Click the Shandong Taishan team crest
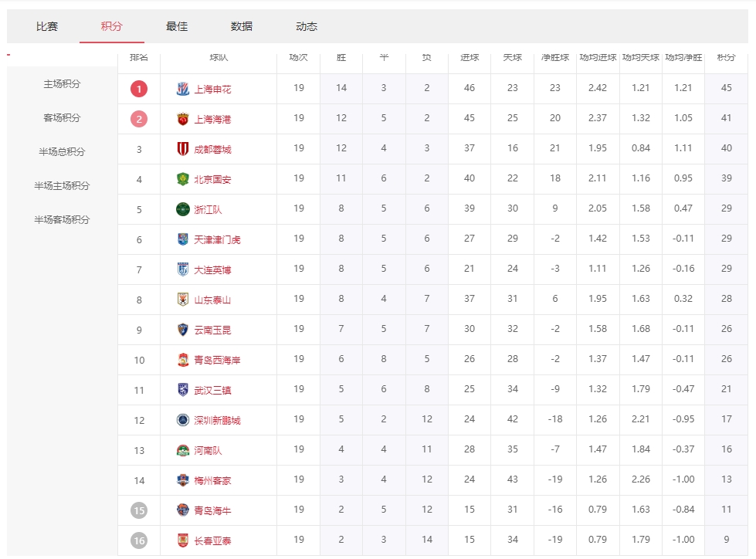The height and width of the screenshot is (559, 756). tap(183, 300)
